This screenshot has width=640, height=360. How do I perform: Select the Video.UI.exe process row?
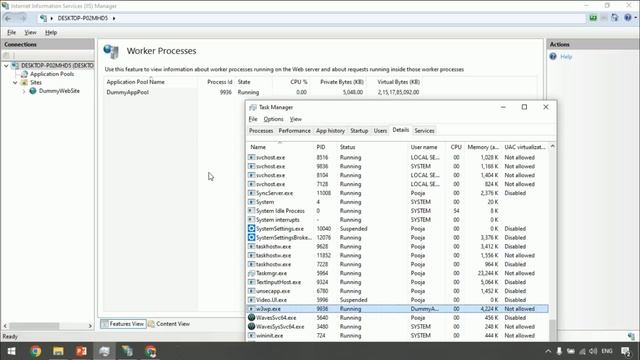(398, 300)
